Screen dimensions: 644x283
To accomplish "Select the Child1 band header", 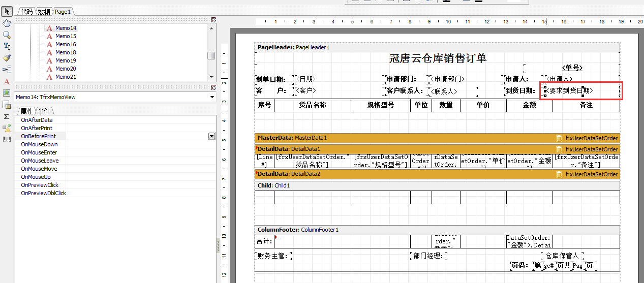I will 437,185.
